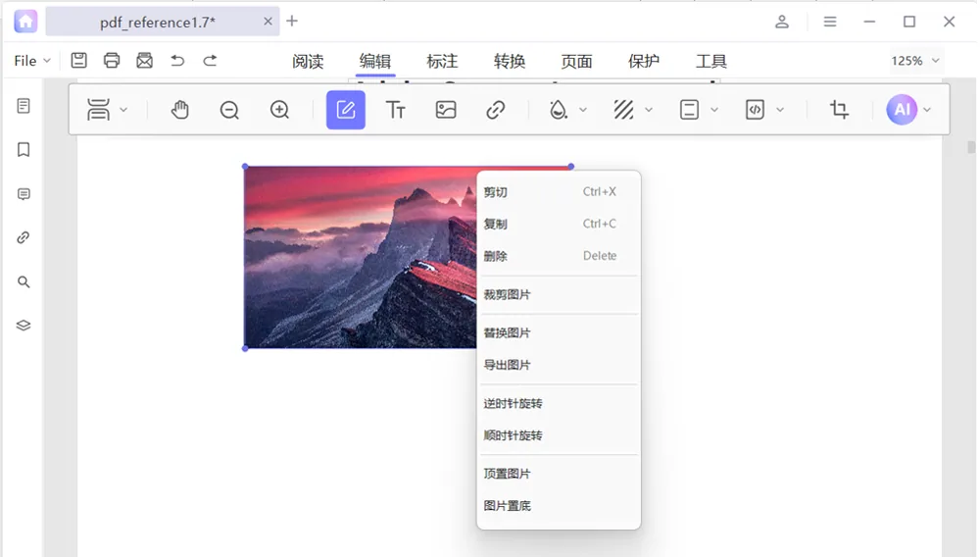Select the add image tool
980x557 pixels.
(446, 110)
